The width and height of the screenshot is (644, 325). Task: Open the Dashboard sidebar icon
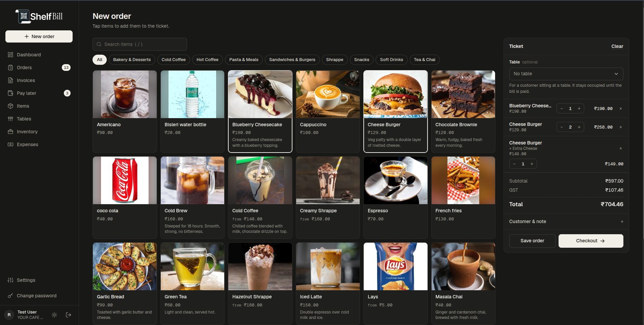[10, 55]
